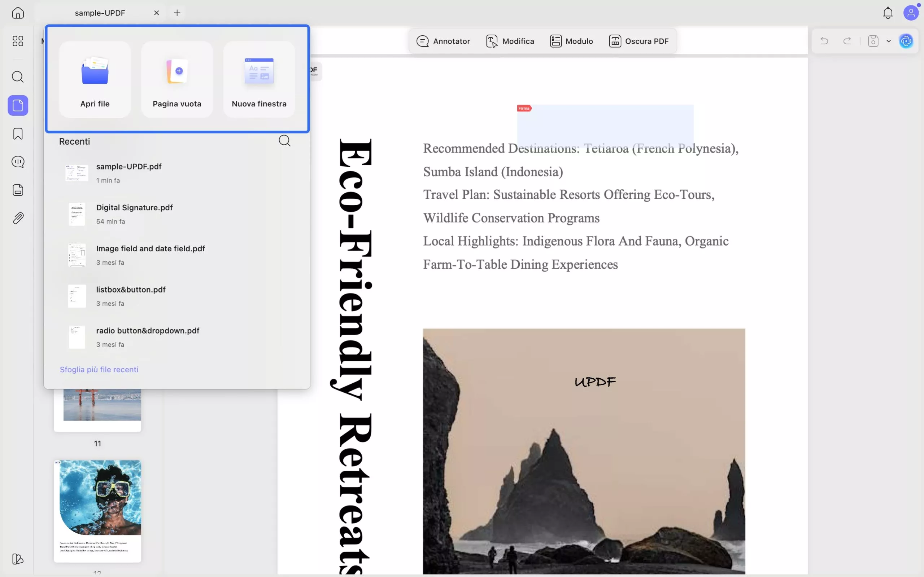Viewport: 924px width, 577px height.
Task: Open the UPDF AI assistant icon
Action: (906, 41)
